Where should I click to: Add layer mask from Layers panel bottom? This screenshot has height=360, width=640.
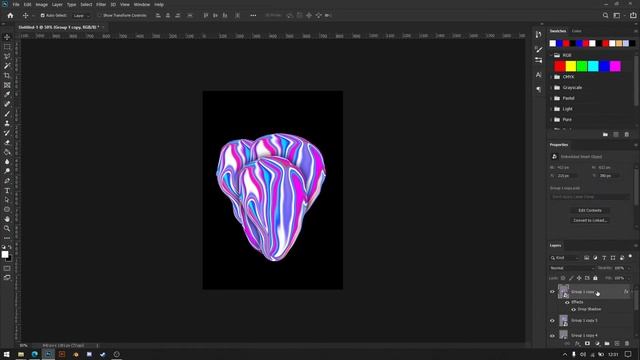coord(587,344)
